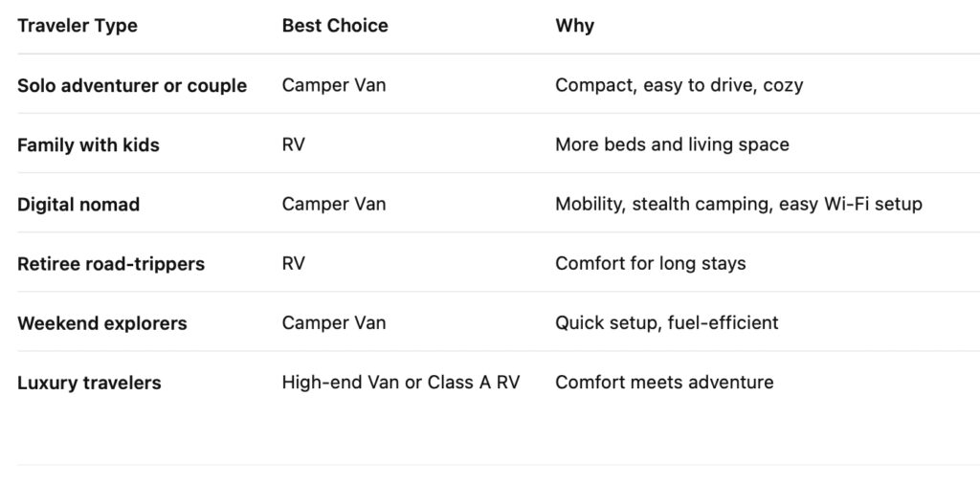Viewport: 980px width, 484px height.
Task: Click the "Best Choice" column header
Action: tap(335, 26)
